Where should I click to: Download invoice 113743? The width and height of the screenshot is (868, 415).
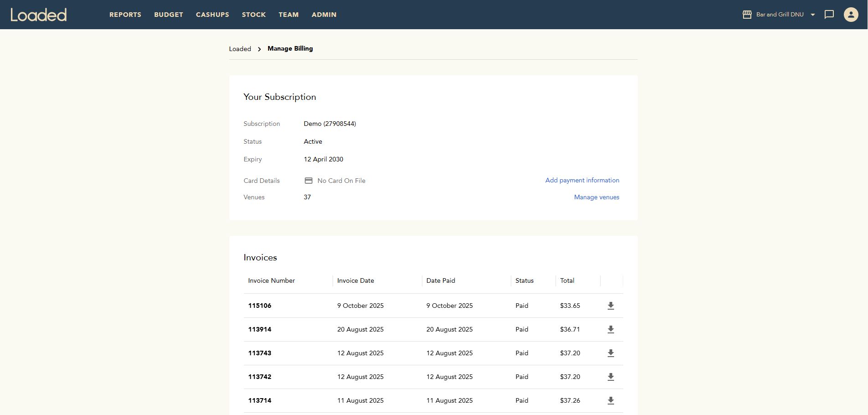(611, 353)
